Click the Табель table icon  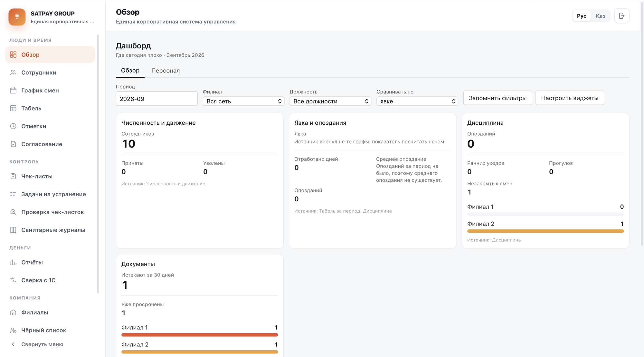tap(13, 108)
